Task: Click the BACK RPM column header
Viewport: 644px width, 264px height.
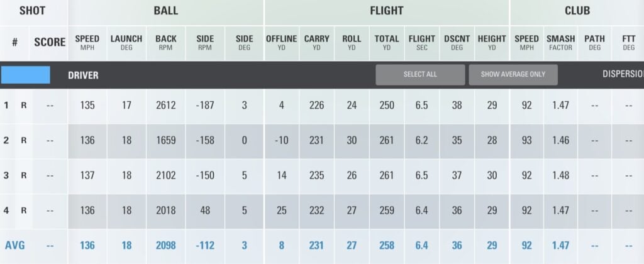Action: 166,42
